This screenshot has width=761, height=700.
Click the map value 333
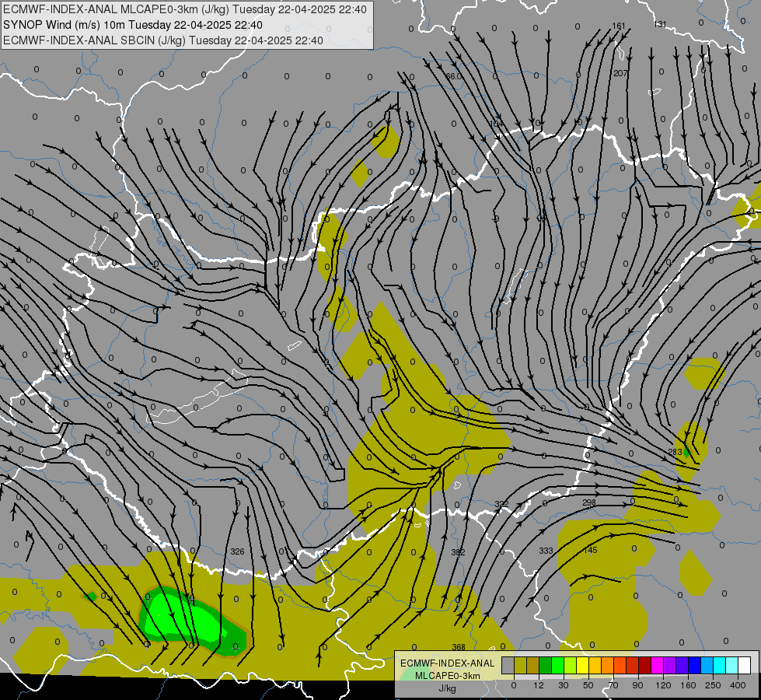[x=546, y=551]
